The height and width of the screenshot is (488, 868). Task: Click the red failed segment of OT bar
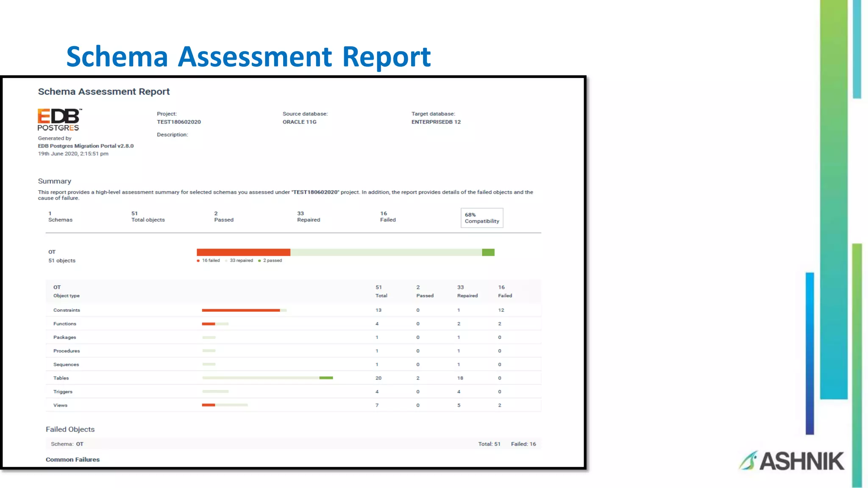243,252
